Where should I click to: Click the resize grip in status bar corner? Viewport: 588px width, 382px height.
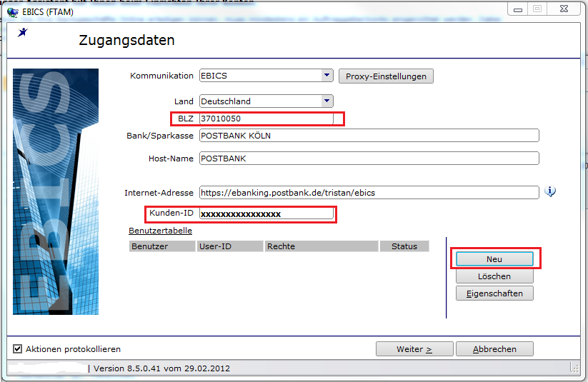pyautogui.click(x=574, y=368)
